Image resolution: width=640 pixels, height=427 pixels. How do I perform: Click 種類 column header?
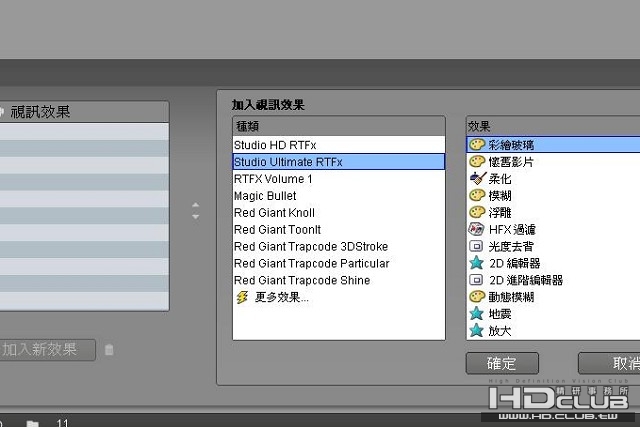338,127
